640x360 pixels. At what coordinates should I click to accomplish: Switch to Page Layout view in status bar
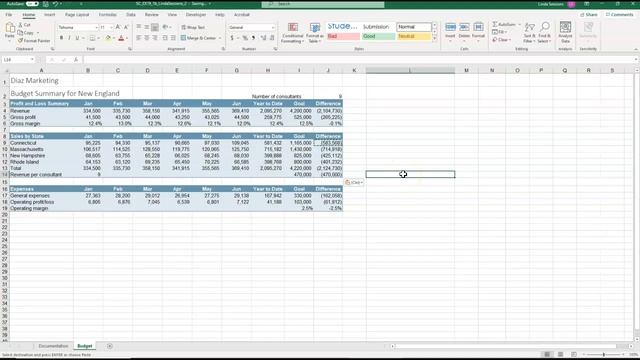point(560,354)
